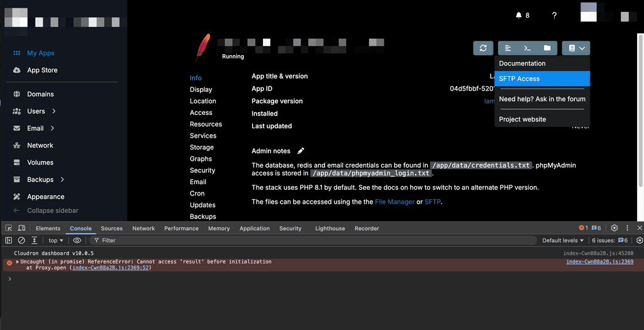Close the DevTools panel
Screen dimensions: 644x330
point(640,228)
